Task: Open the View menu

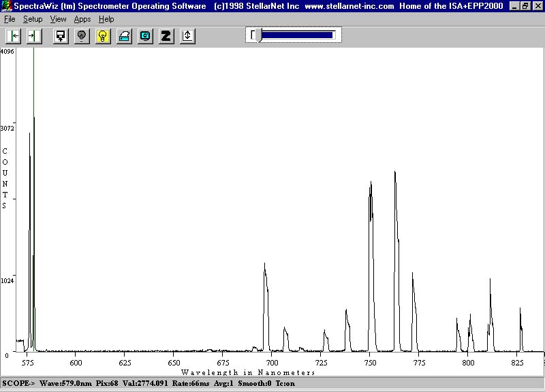Action: 58,19
